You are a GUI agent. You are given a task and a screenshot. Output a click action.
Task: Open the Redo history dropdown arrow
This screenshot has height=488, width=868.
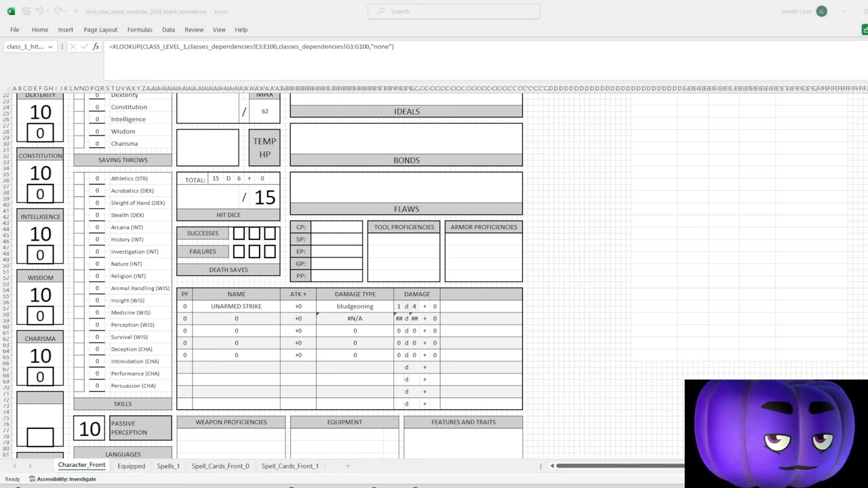tap(66, 12)
